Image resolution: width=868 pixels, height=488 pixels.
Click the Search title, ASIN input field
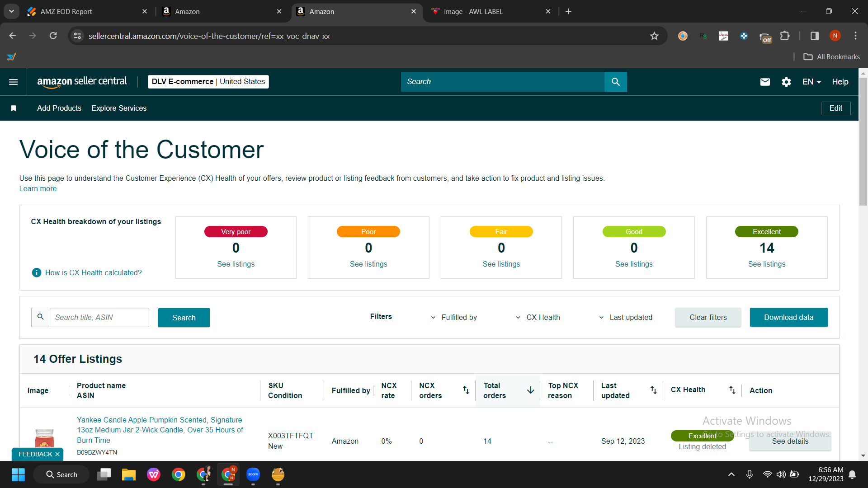[99, 317]
